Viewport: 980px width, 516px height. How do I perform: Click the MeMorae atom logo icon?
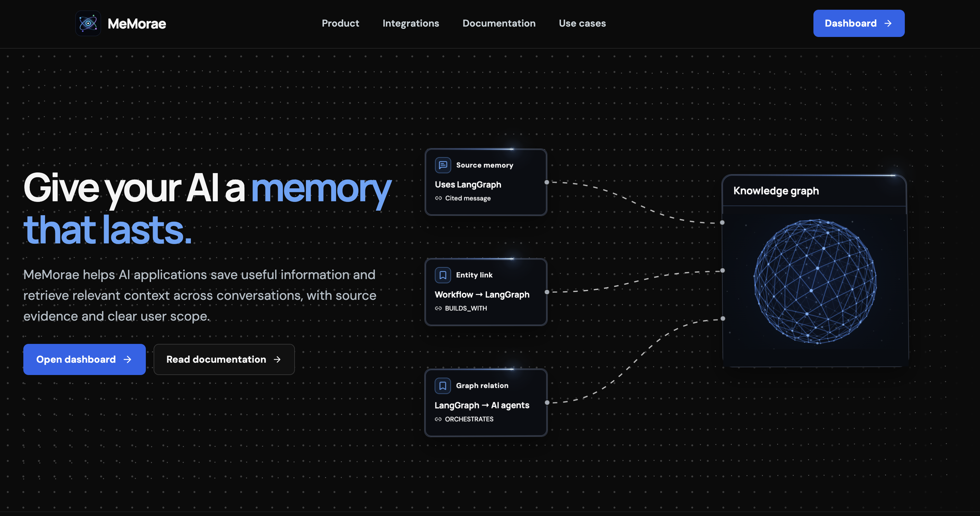(x=88, y=23)
